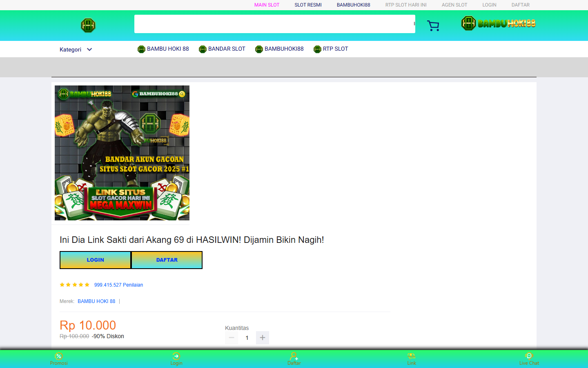Click the 'Merek:' label

67,301
